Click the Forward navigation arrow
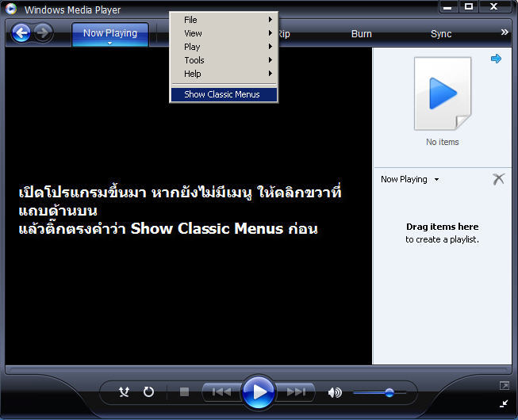518x420 pixels. tap(44, 33)
